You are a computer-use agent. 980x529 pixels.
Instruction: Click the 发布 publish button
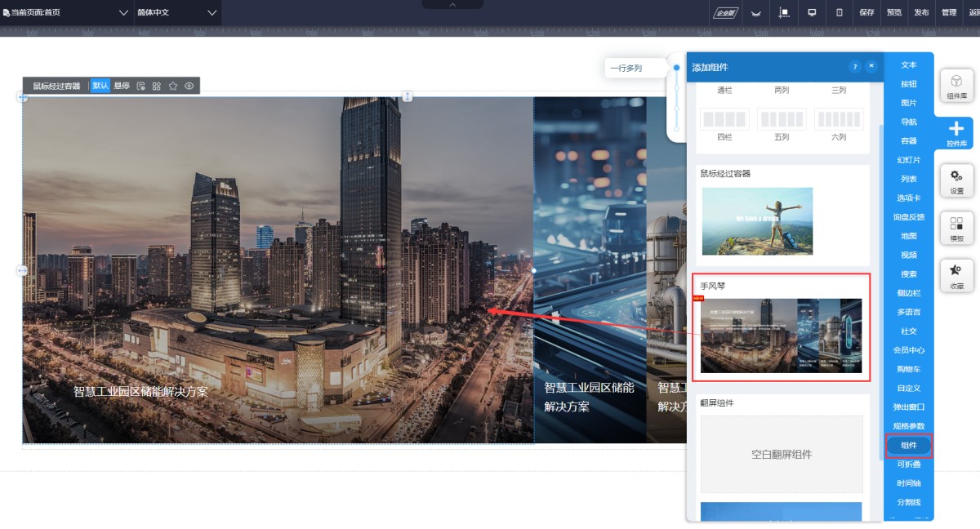[x=921, y=12]
